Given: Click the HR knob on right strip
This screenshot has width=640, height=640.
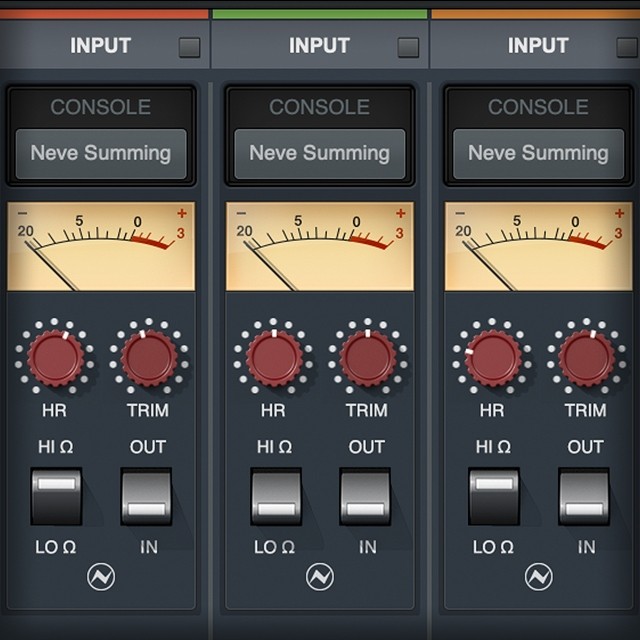Looking at the screenshot, I should [492, 358].
